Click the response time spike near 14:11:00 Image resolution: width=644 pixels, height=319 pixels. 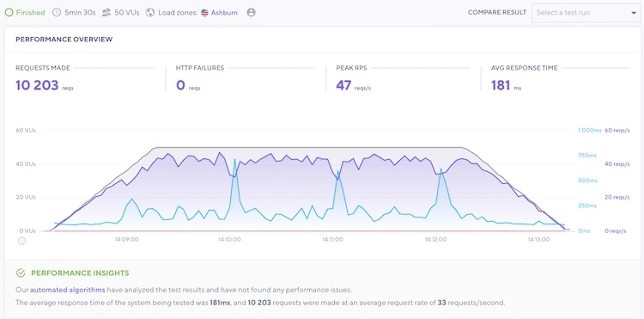coord(338,171)
